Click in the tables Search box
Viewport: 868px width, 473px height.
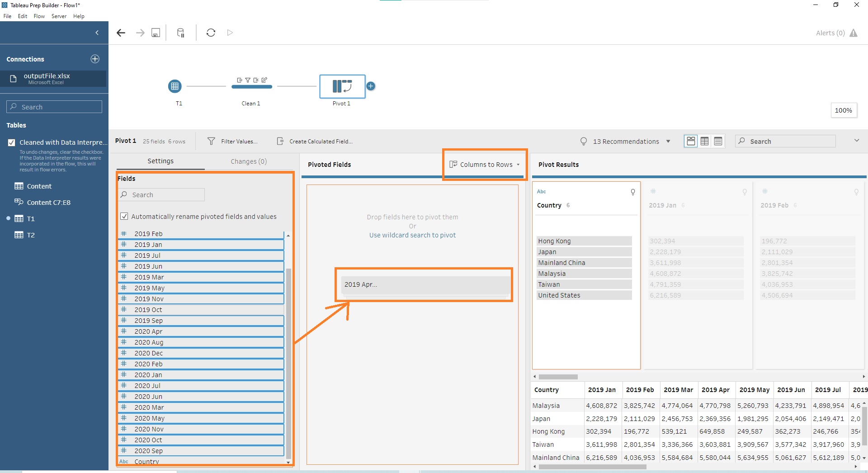pyautogui.click(x=54, y=107)
